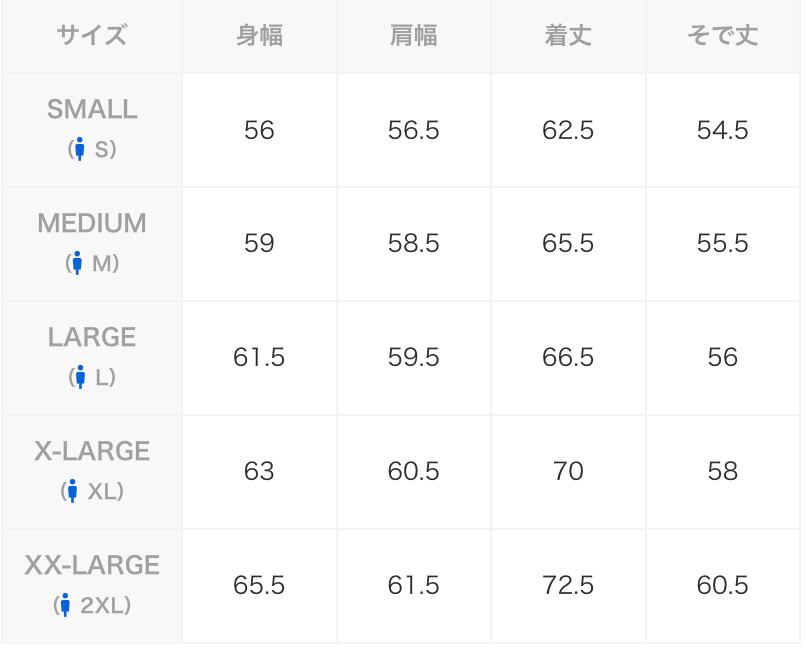Select the そで丈 column header
806x658 pixels.
click(x=722, y=37)
